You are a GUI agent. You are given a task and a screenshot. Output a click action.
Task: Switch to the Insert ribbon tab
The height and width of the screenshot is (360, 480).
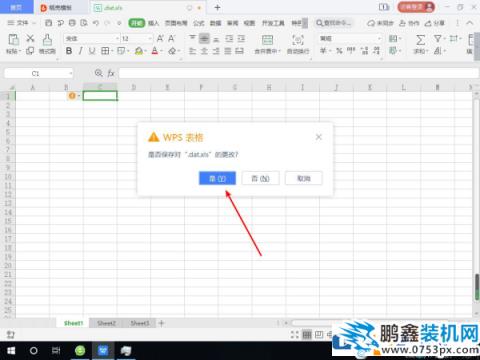[x=153, y=23]
